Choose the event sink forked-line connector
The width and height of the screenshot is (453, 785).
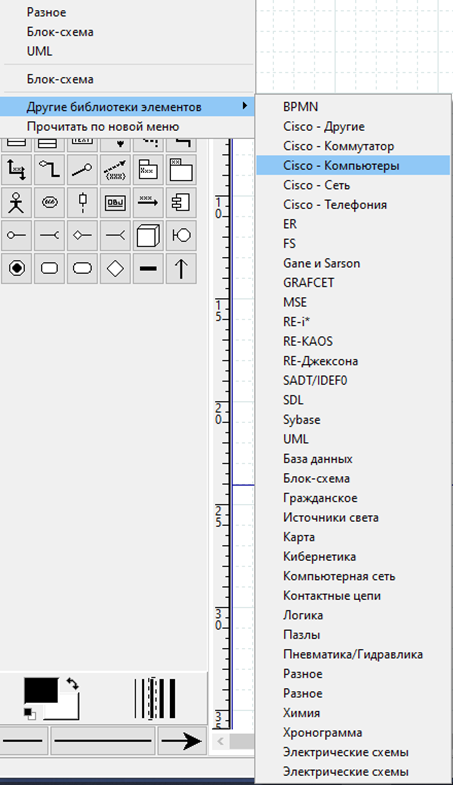click(x=115, y=235)
